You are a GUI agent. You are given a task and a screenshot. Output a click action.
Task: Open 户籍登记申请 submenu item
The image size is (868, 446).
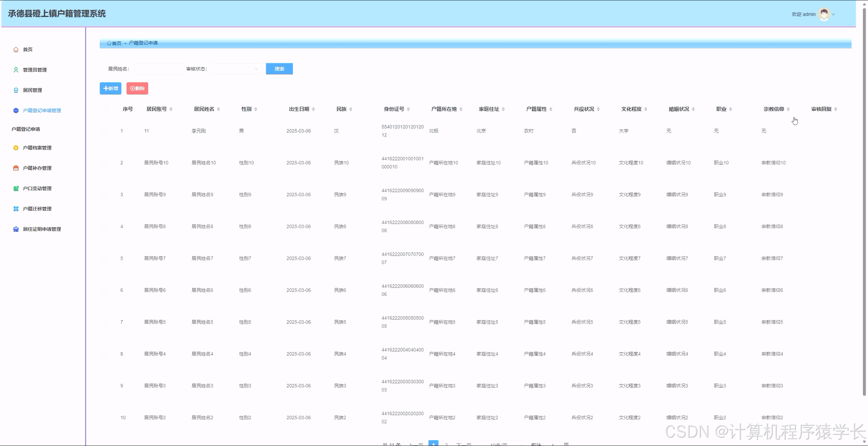[26, 129]
